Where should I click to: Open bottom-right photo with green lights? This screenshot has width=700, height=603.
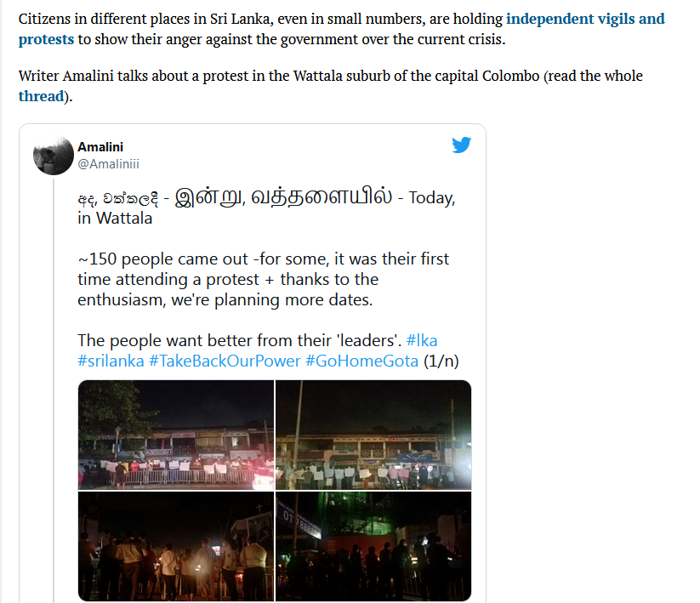[373, 546]
